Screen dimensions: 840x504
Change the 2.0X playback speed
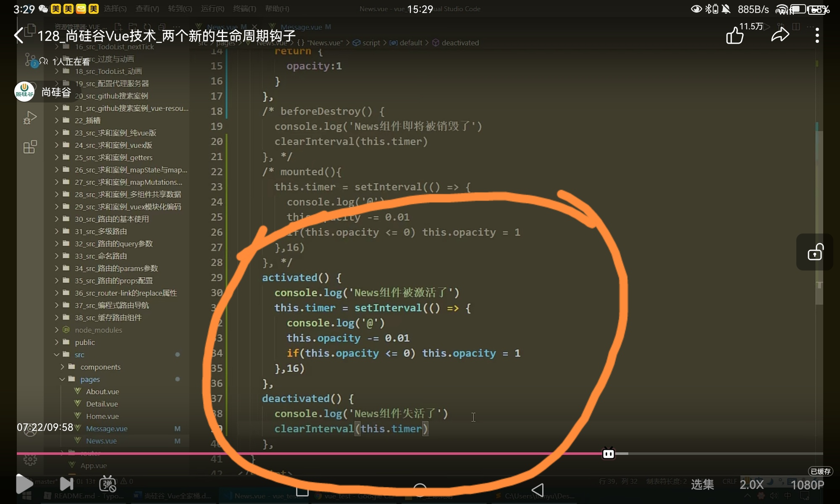[751, 485]
